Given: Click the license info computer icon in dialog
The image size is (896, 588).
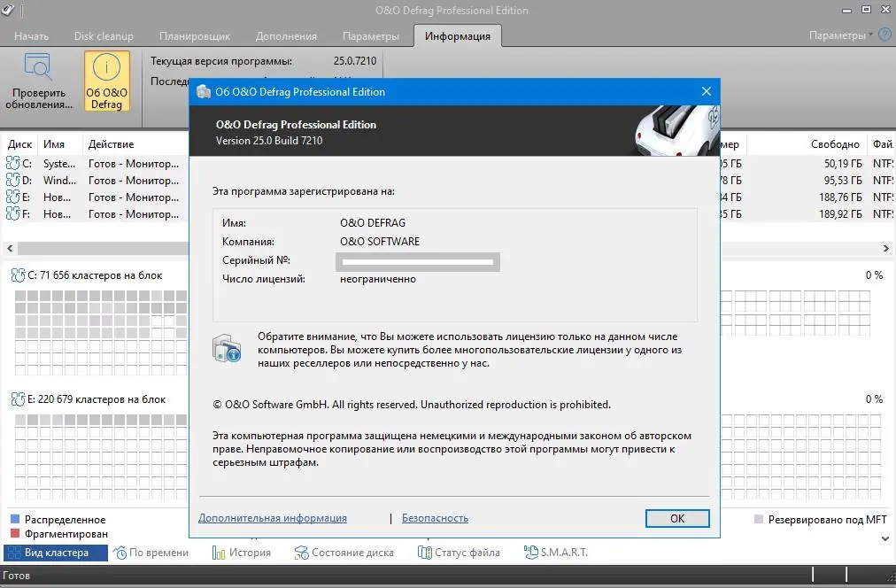Looking at the screenshot, I should 227,349.
